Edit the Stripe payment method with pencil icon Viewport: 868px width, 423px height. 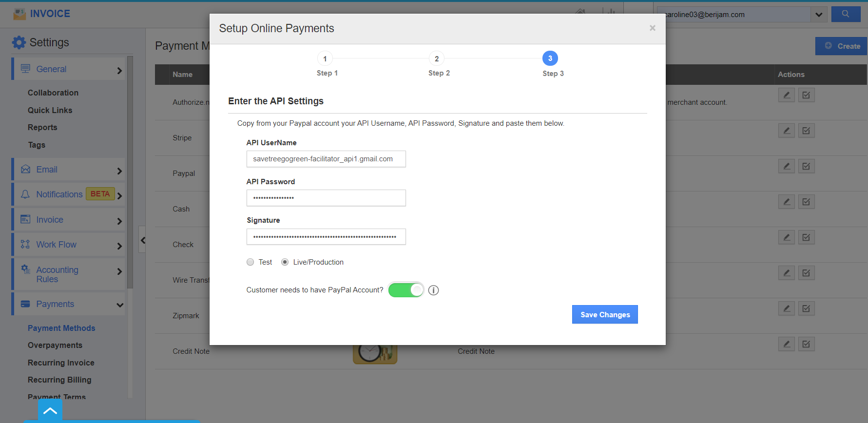787,131
